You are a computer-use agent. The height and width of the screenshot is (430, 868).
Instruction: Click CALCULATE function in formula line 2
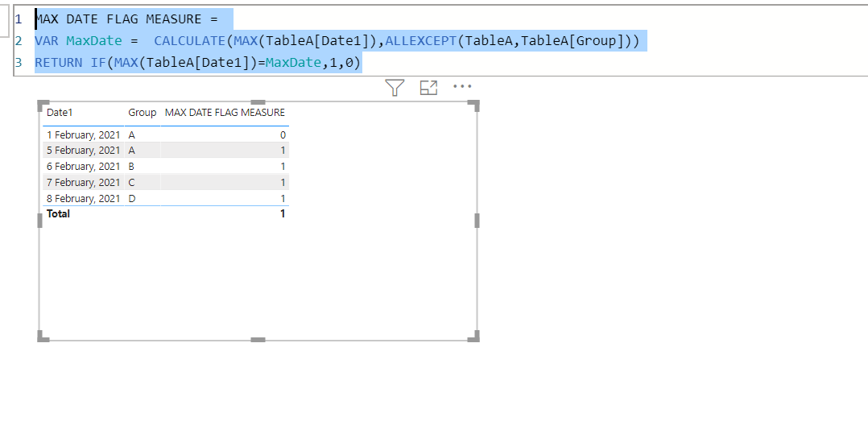click(x=189, y=41)
